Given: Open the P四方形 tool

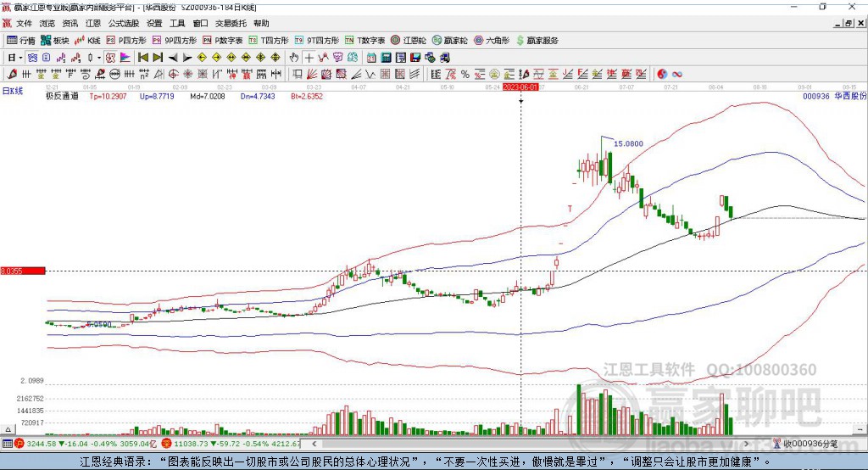Looking at the screenshot, I should [x=126, y=41].
